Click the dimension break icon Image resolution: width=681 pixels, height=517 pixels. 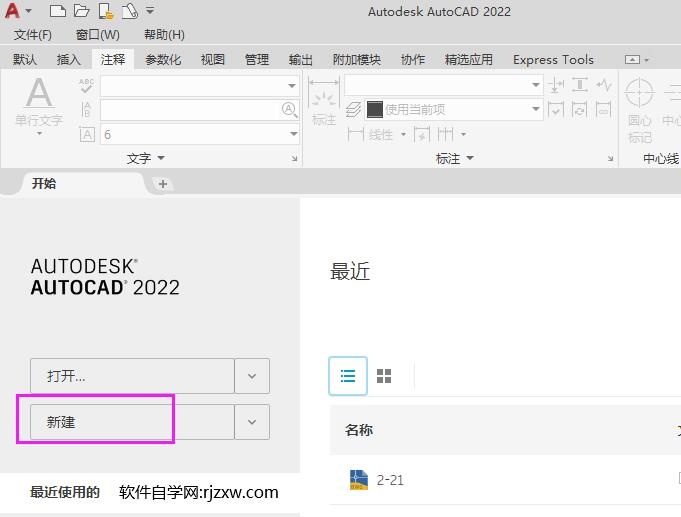click(556, 85)
